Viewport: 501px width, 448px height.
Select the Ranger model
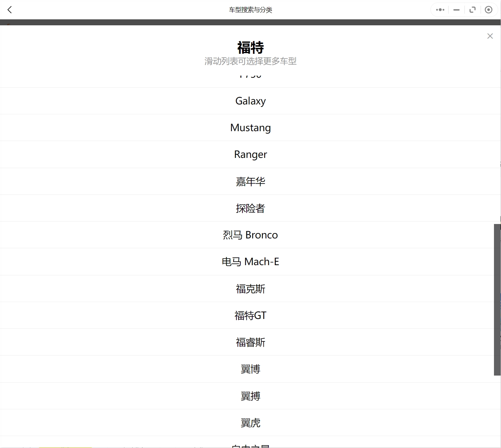[x=250, y=154]
